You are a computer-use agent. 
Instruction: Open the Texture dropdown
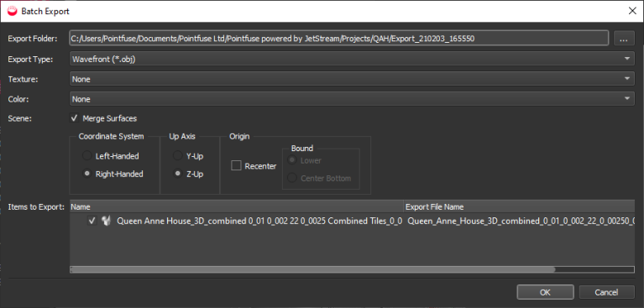click(352, 79)
